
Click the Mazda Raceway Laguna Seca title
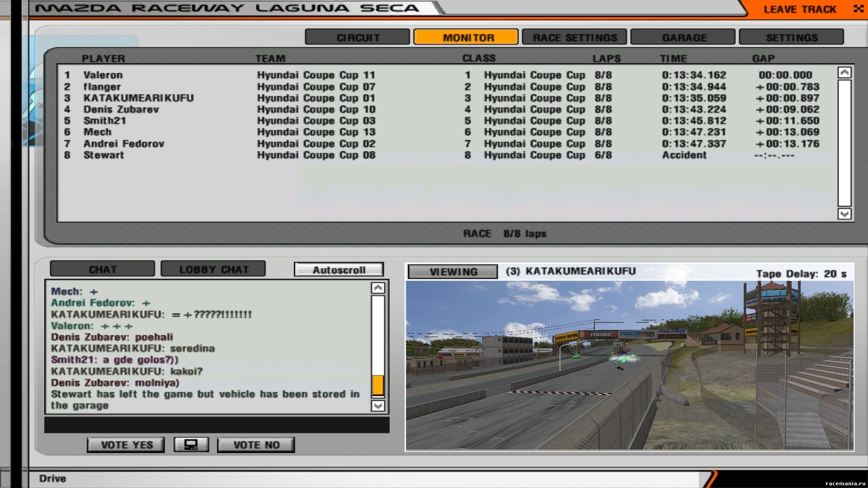click(x=226, y=8)
